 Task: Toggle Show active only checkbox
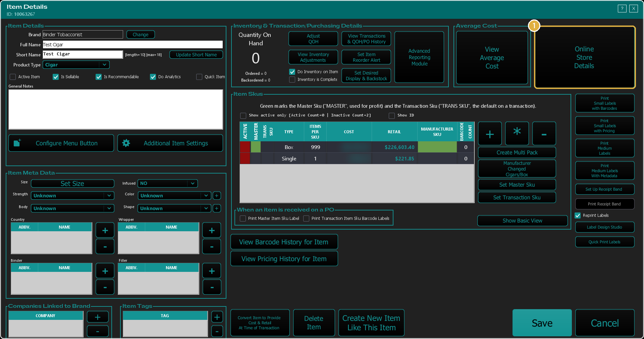click(x=243, y=115)
